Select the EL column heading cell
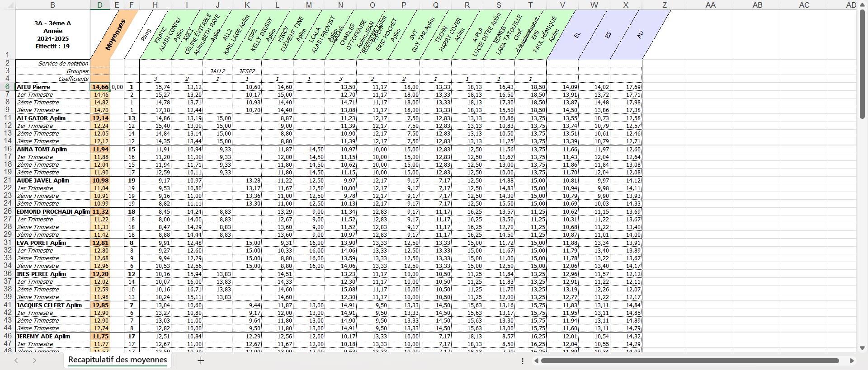The width and height of the screenshot is (868, 370). 577,35
